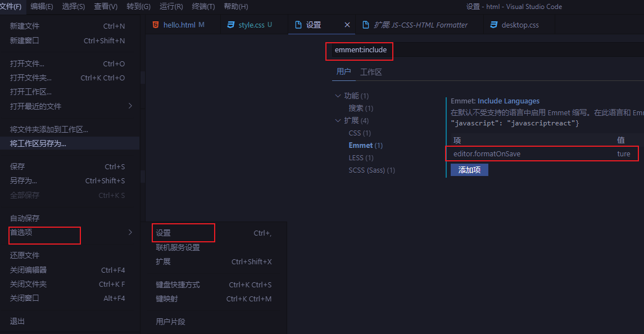Viewport: 644px width, 334px height.
Task: Choose 关闭文件夹 menu entry
Action: [70, 284]
